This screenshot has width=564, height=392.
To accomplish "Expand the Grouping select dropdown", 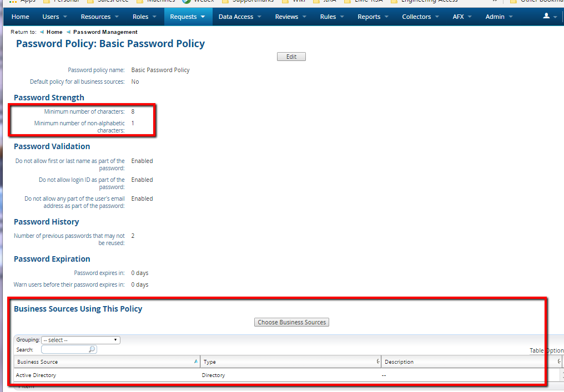I will [x=80, y=340].
